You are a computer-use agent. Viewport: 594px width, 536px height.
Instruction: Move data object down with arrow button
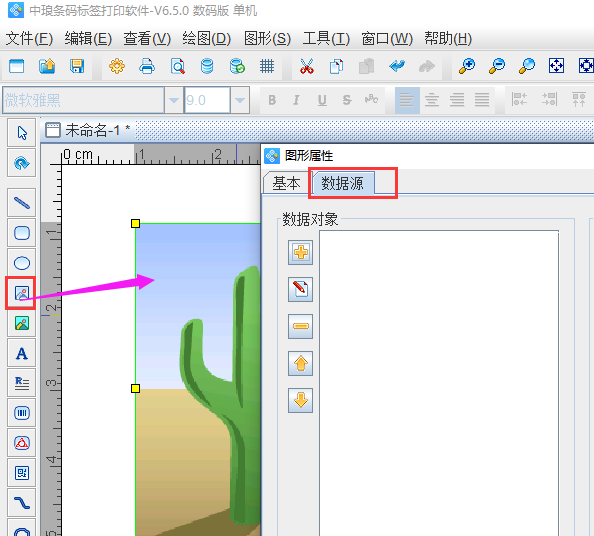click(300, 400)
